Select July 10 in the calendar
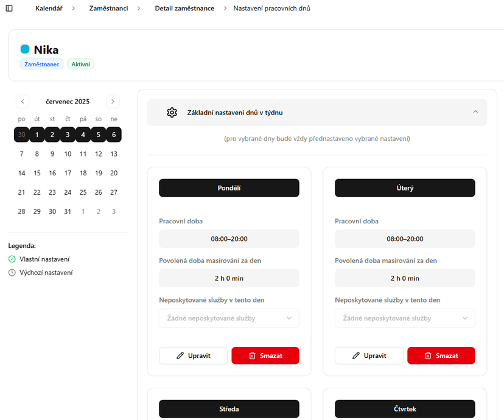Screen dimensions: 504x420 coord(68,154)
